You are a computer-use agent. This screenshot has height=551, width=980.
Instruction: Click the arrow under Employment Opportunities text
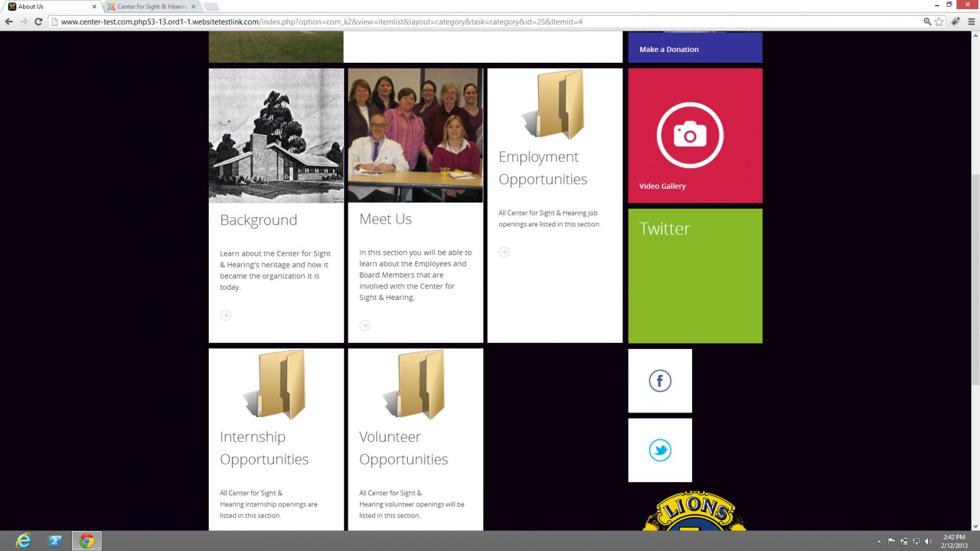(504, 252)
